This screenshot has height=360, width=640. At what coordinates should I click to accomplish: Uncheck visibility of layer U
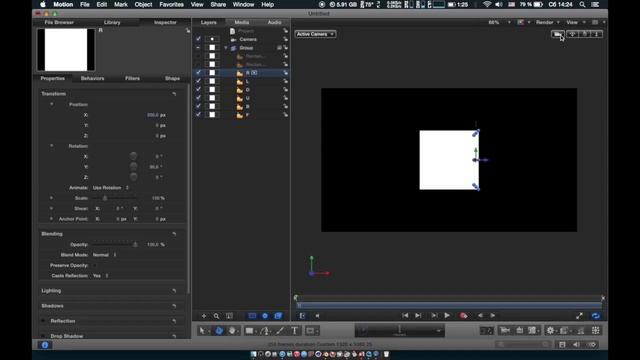(x=198, y=98)
